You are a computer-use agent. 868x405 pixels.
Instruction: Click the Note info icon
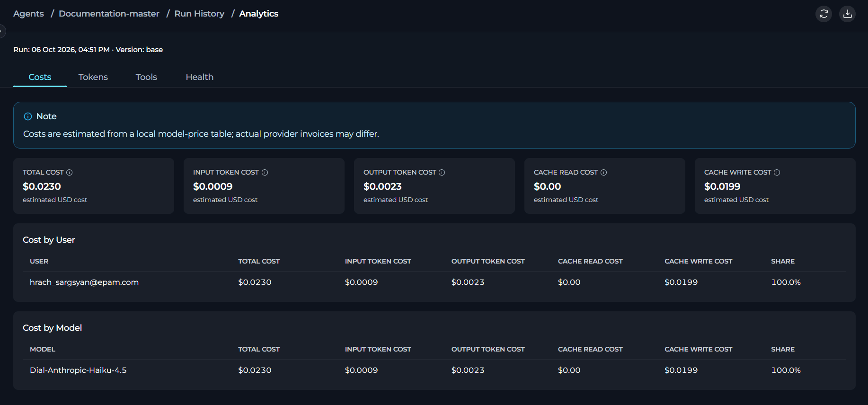coord(28,116)
